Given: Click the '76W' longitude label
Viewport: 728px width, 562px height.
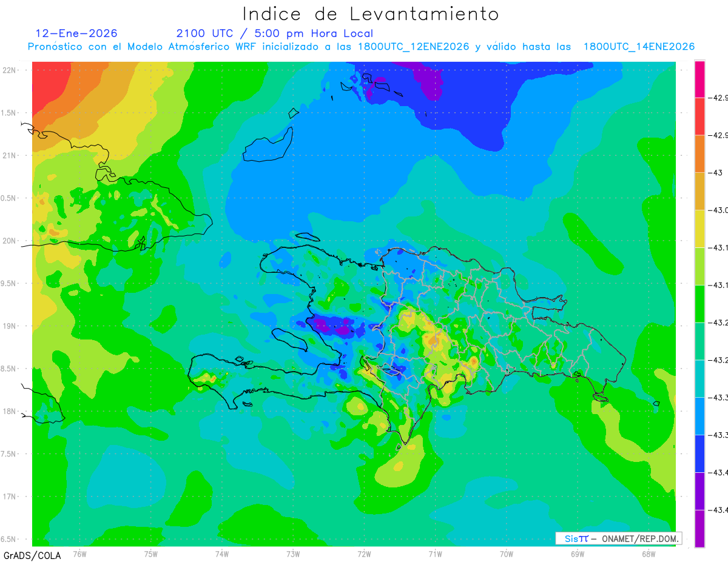Looking at the screenshot, I should (79, 554).
